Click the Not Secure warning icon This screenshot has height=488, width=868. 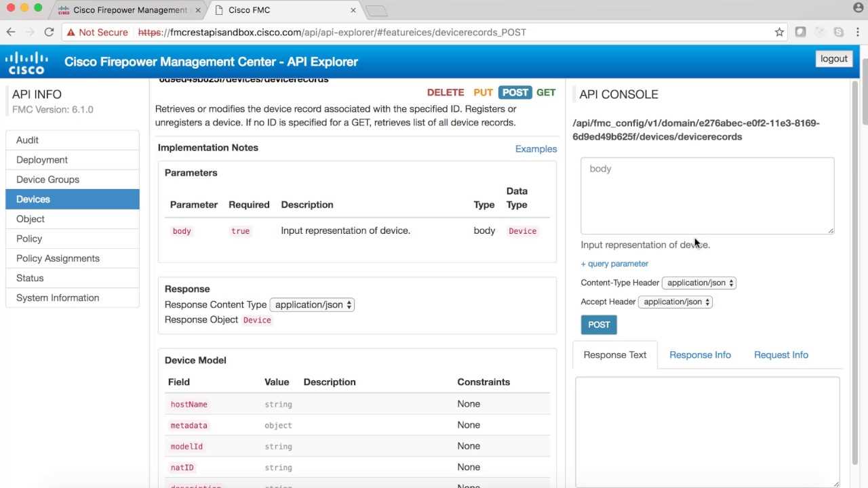[71, 33]
